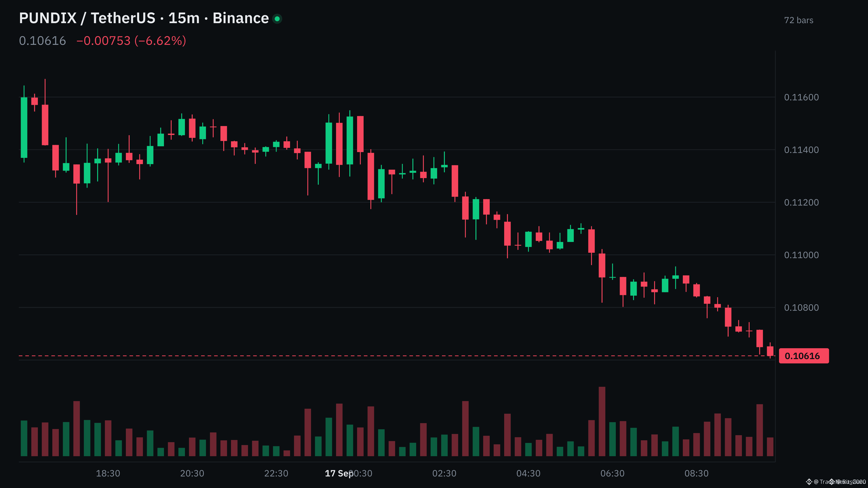Screen dimensions: 868x488
Task: Click the −0.00753 (−6.62%) change label
Action: tap(131, 41)
